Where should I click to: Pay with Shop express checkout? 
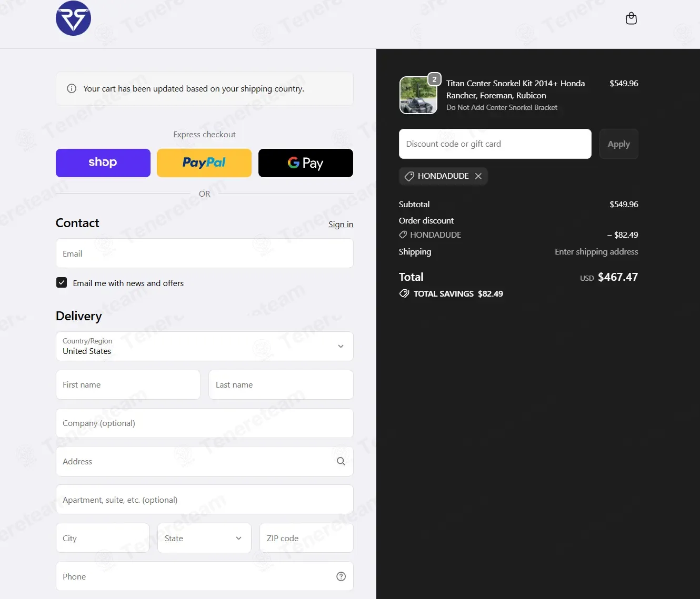103,163
